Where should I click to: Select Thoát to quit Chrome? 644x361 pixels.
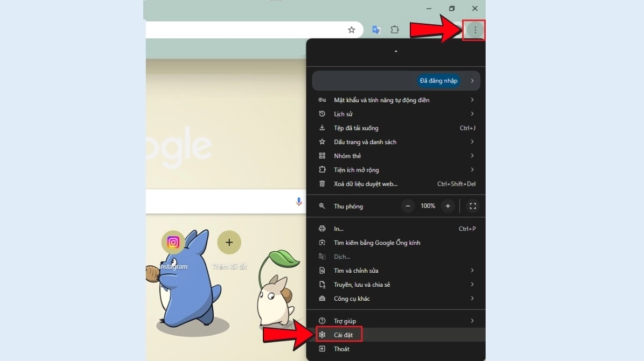point(341,349)
